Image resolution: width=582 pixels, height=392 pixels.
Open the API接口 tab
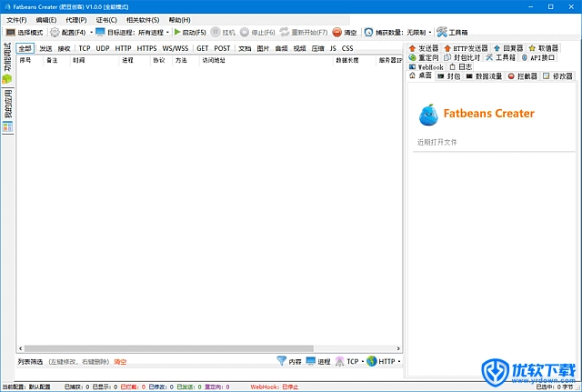538,57
